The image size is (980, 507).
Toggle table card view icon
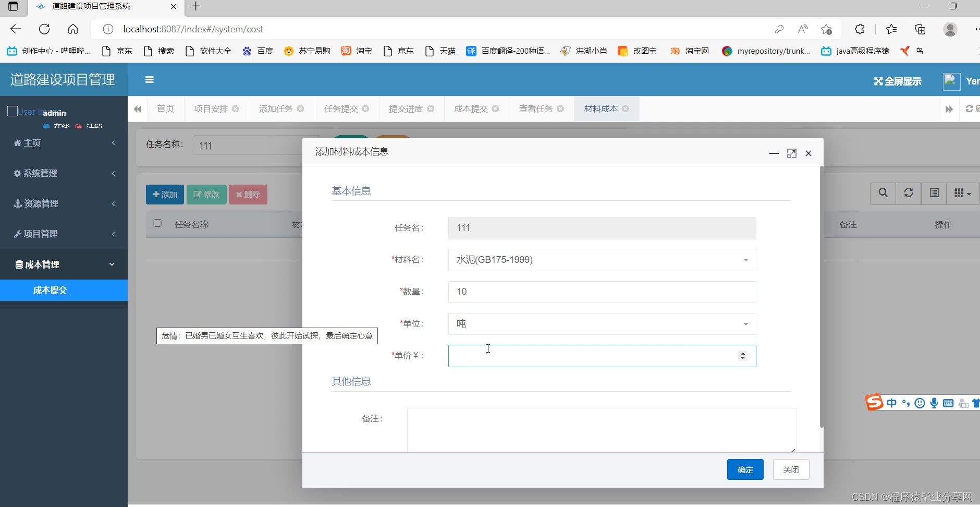click(934, 193)
